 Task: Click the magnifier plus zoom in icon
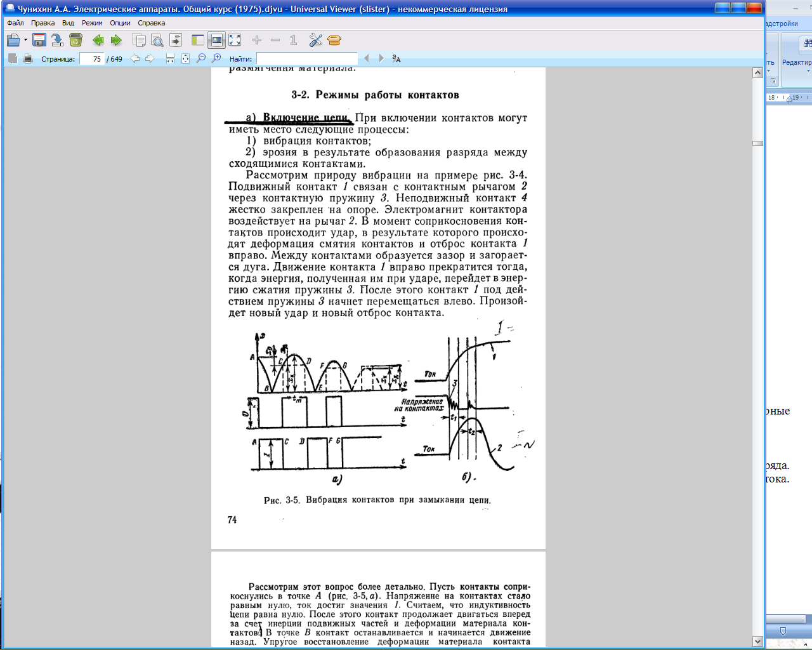[x=216, y=58]
